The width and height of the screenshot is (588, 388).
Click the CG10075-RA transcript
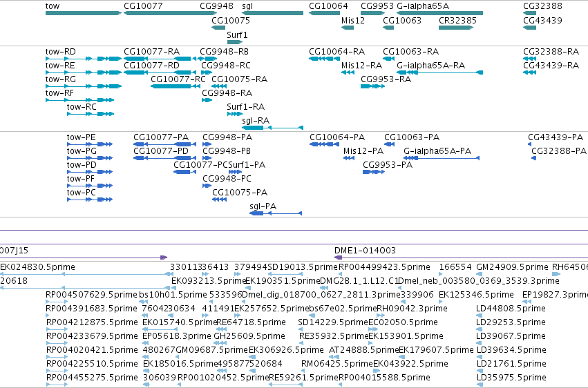[x=219, y=86]
